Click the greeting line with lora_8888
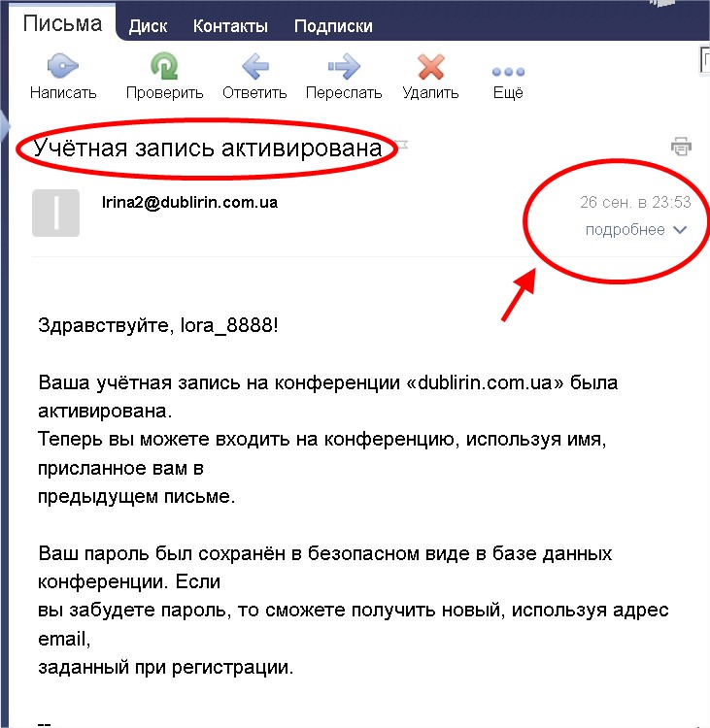The image size is (710, 728). pyautogui.click(x=157, y=325)
